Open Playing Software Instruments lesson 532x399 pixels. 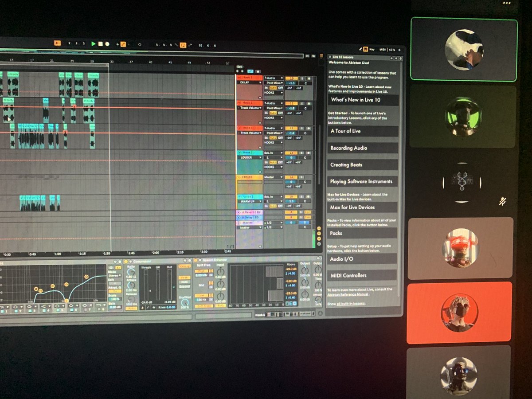362,182
